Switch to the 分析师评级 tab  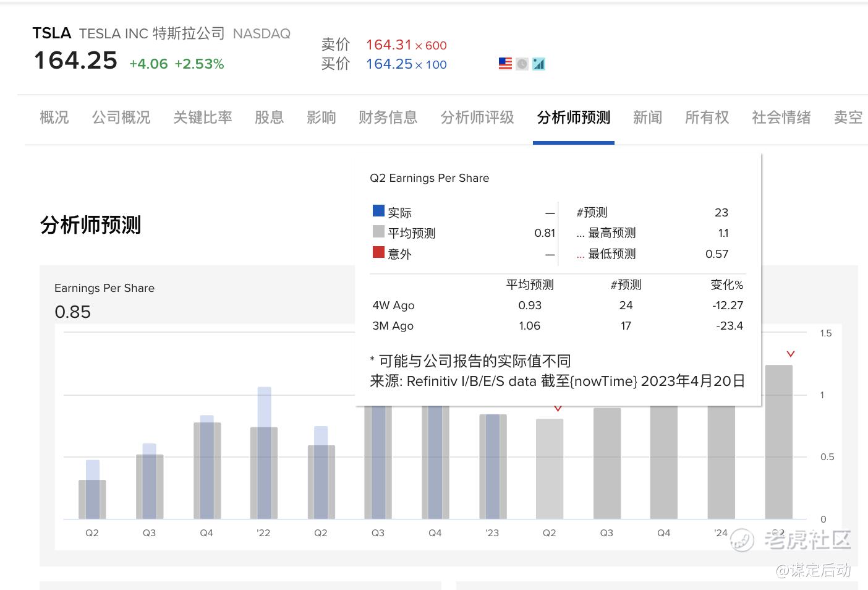point(477,118)
